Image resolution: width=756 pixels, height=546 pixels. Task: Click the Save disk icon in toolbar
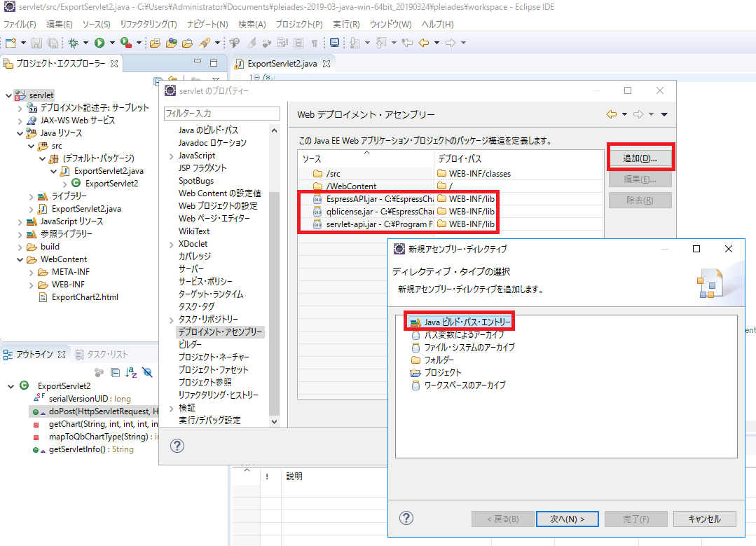click(x=36, y=43)
